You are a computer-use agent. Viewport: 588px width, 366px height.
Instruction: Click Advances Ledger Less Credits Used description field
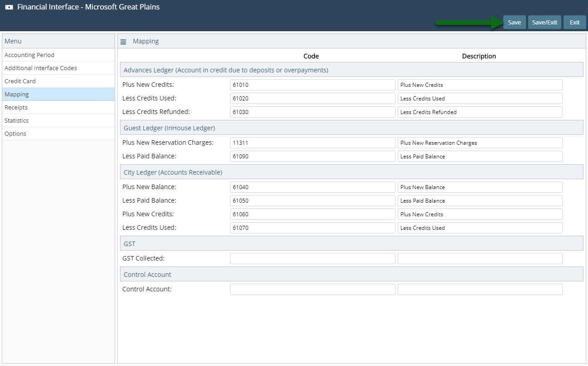click(480, 98)
